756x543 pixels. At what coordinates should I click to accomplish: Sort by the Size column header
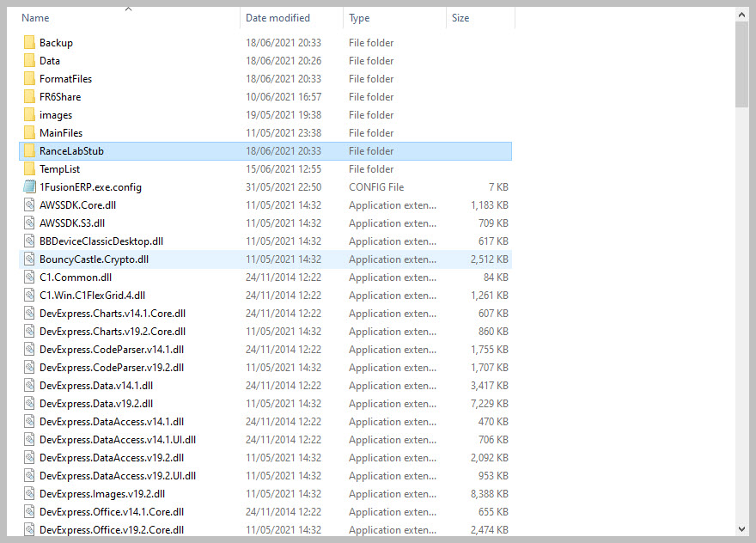tap(460, 18)
